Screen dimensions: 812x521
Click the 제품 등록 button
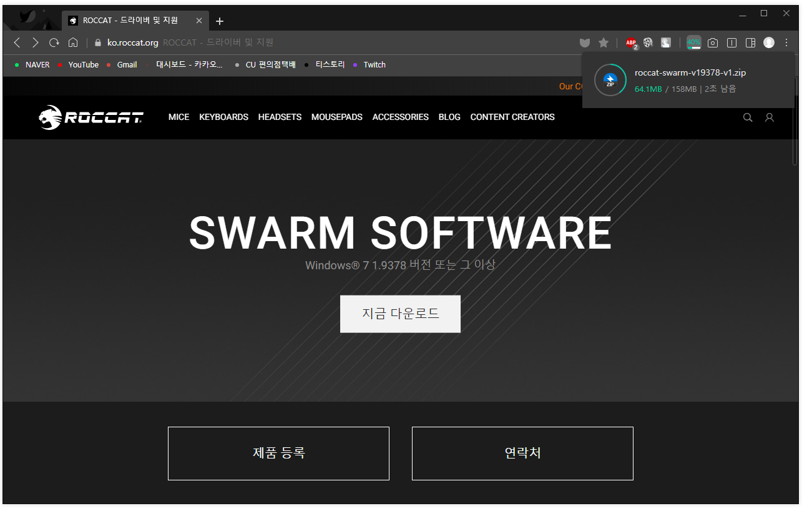pos(278,454)
